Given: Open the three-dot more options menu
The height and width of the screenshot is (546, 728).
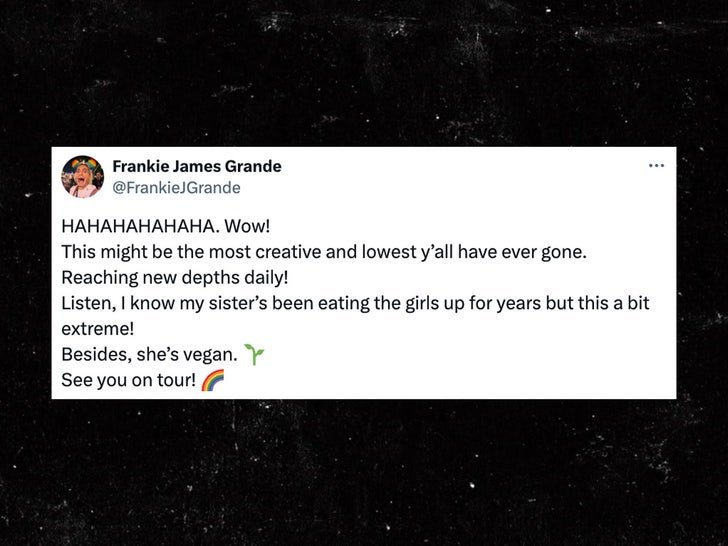Looking at the screenshot, I should click(x=656, y=166).
